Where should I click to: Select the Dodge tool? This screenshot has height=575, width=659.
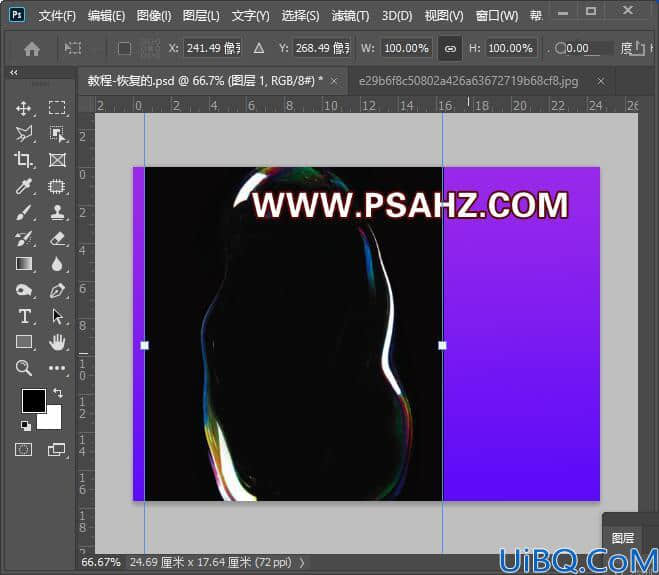(x=24, y=290)
